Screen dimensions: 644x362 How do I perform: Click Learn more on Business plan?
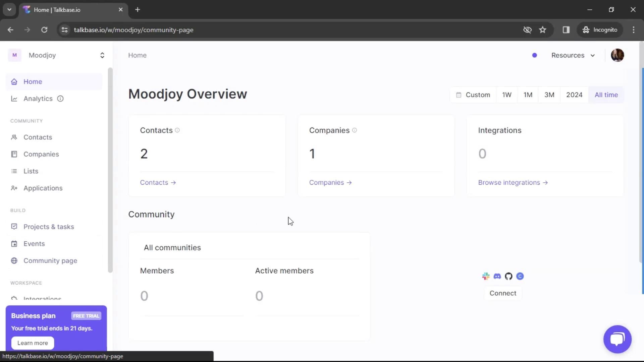pos(33,343)
